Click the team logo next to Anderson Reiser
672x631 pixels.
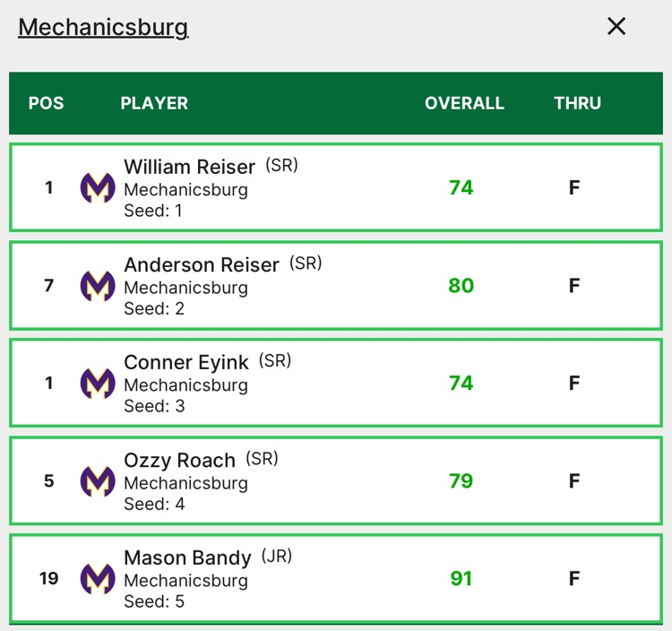98,286
